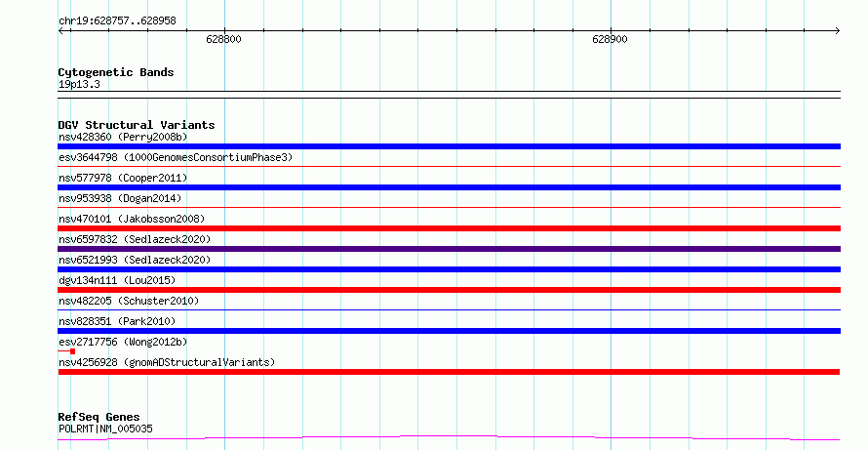Click the purple bar for nsv6597832

click(x=449, y=249)
